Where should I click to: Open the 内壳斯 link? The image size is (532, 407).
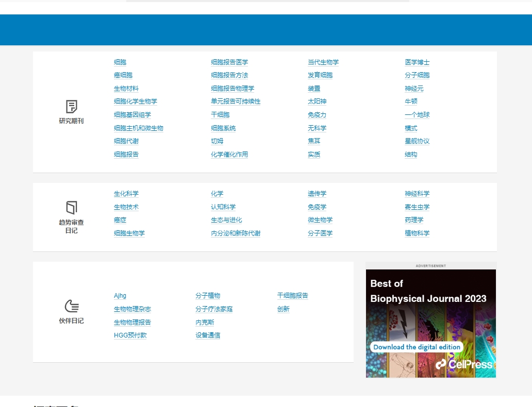click(205, 322)
